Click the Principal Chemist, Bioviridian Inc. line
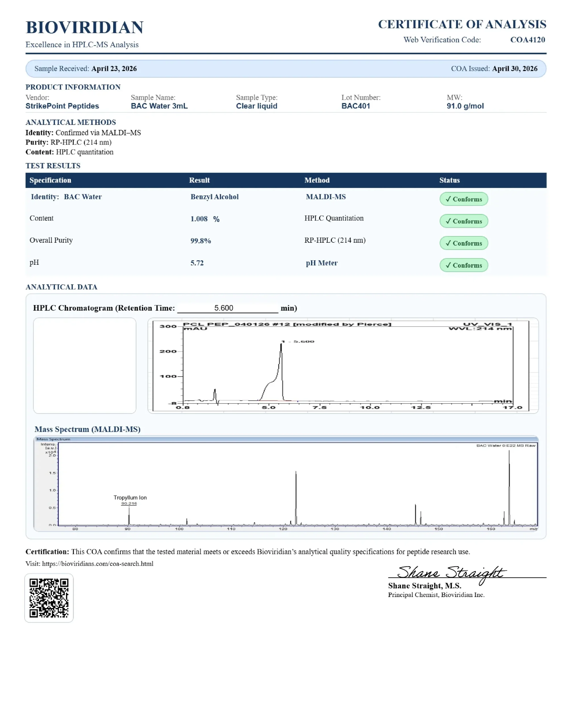The height and width of the screenshot is (728, 562). (436, 595)
